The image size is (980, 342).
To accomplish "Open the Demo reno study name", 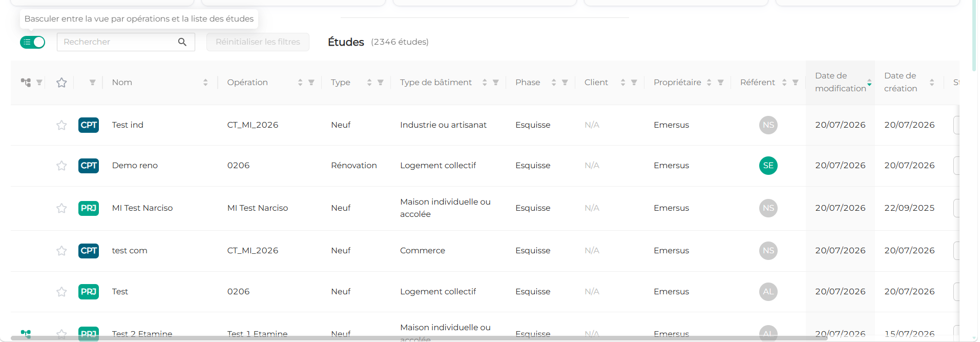I will point(135,166).
